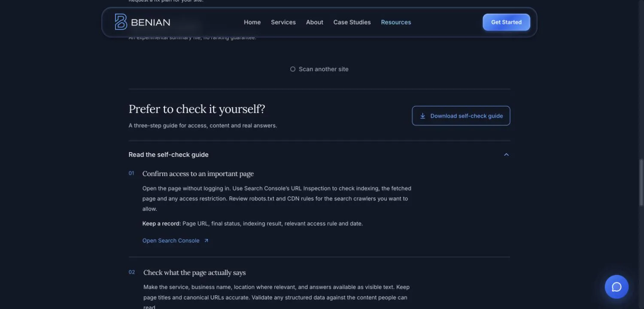This screenshot has height=309, width=644.
Task: Click the step number 01
Action: (x=131, y=173)
